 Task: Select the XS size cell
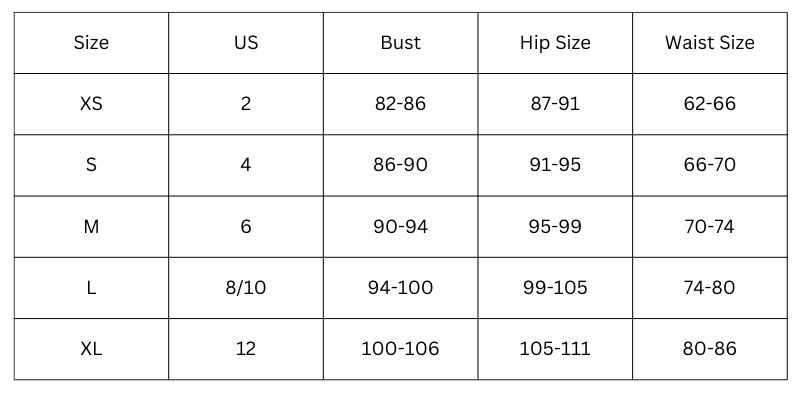(x=91, y=104)
